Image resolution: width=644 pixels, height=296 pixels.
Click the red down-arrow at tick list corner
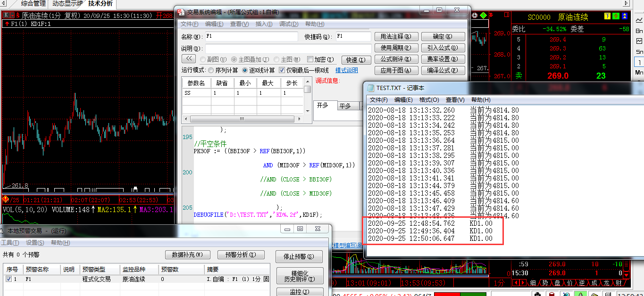627,275
